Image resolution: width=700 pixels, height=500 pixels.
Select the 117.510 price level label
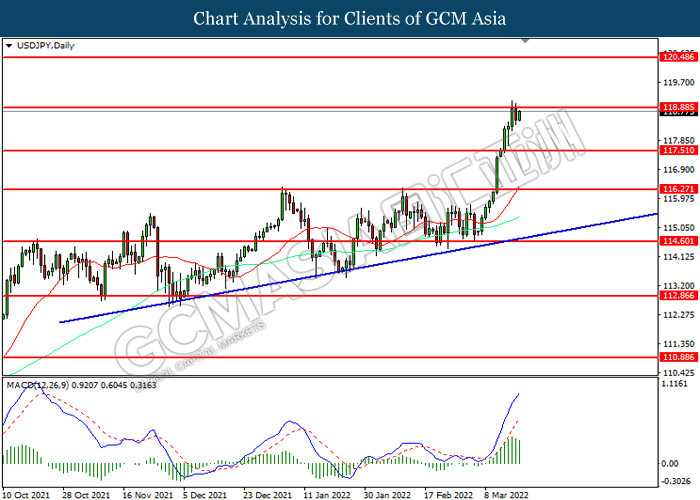coord(678,150)
